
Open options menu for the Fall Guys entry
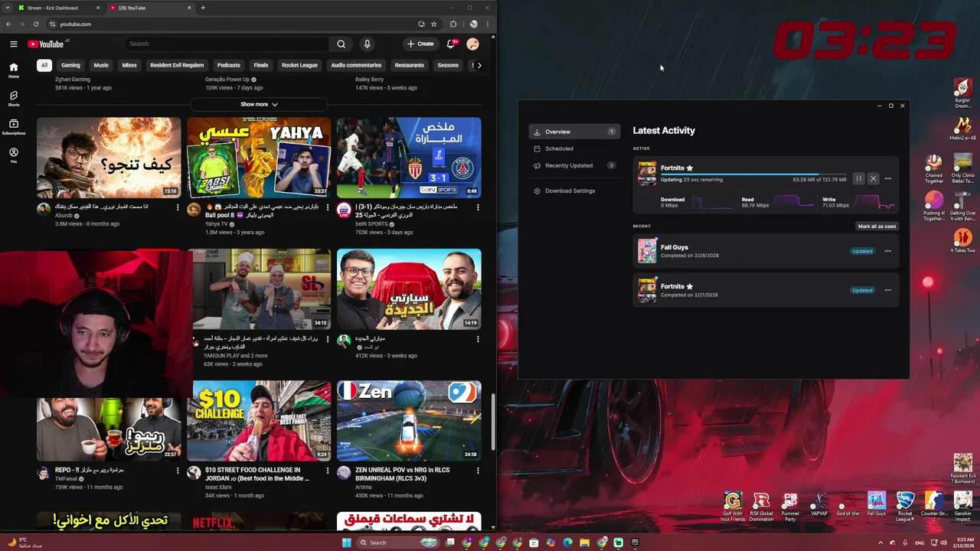point(887,251)
